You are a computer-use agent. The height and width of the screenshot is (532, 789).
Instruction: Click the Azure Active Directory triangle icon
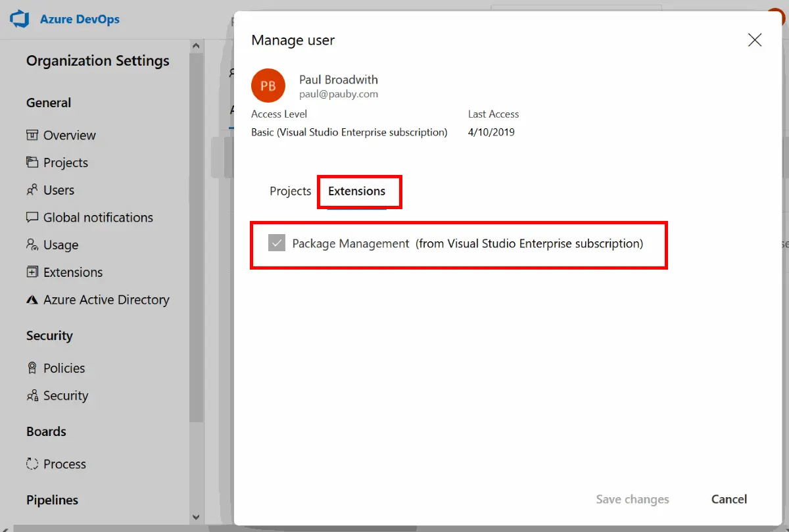pyautogui.click(x=32, y=300)
